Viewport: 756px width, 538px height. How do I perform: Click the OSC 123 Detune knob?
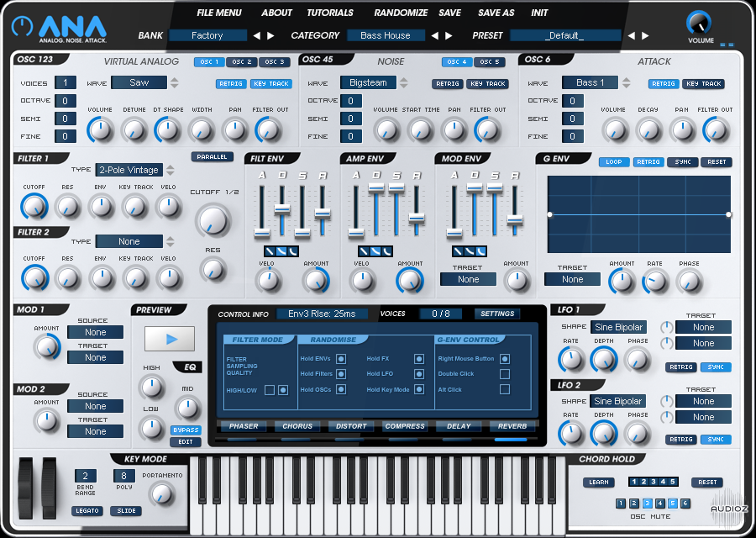click(134, 129)
